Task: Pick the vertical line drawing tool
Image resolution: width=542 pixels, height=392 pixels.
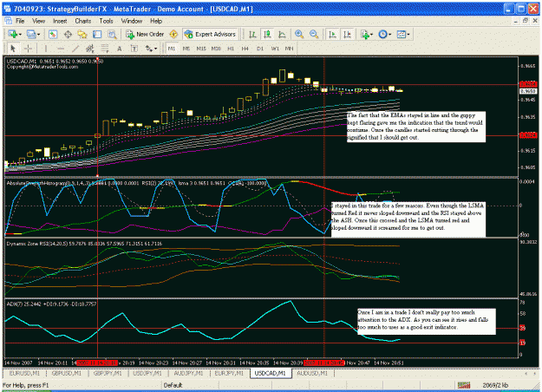Action: [x=46, y=49]
